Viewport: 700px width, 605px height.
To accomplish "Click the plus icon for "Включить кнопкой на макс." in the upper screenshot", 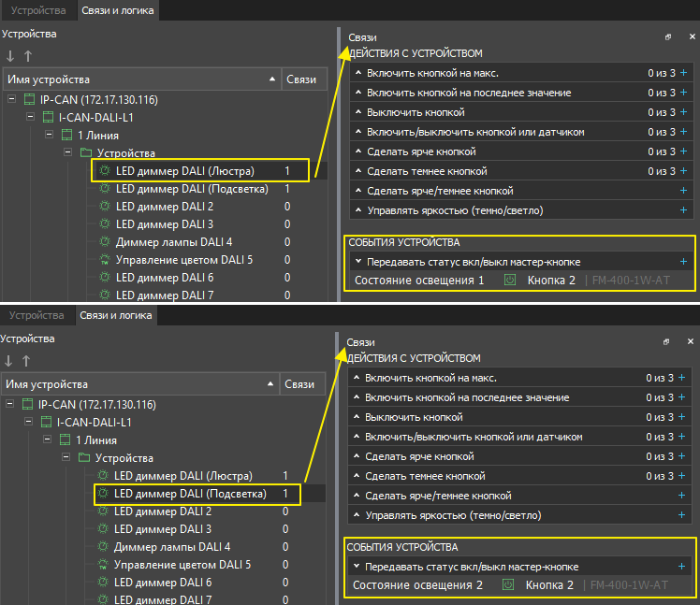I will [683, 73].
